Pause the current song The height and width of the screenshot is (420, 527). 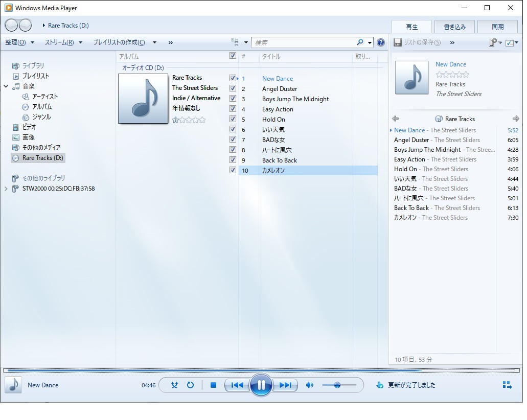click(261, 385)
